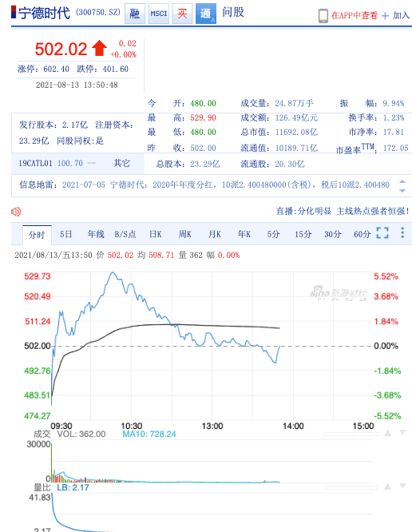Screen dimensions: 412x532
Task: Select the 60分 chart interval tab
Action: (x=362, y=234)
